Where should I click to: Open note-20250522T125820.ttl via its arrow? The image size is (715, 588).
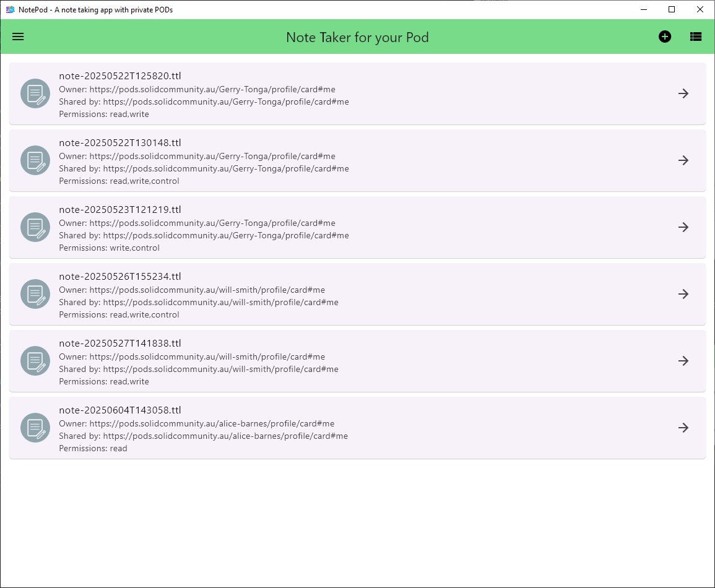(x=683, y=93)
